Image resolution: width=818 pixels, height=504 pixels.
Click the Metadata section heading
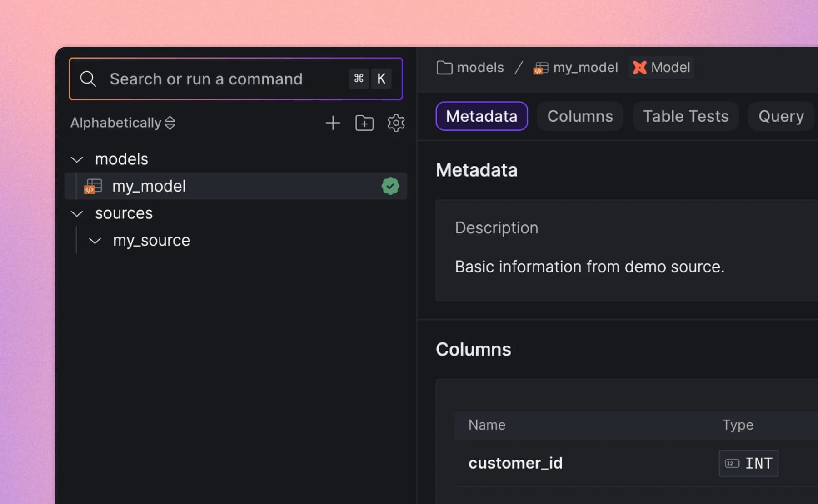click(476, 170)
